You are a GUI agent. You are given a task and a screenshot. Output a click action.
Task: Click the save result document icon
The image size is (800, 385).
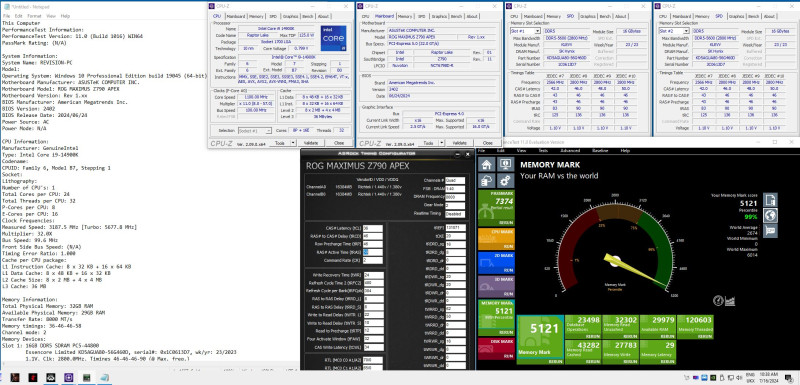[770, 200]
